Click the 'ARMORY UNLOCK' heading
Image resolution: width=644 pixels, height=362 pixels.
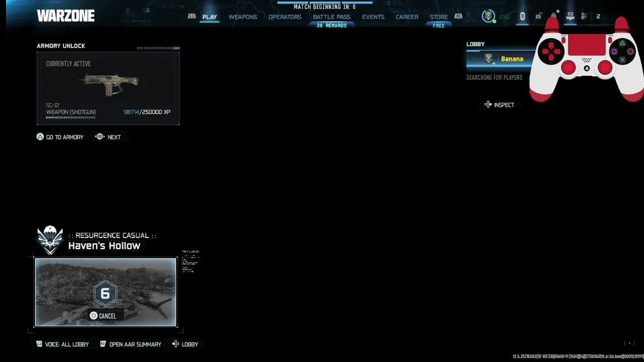pyautogui.click(x=61, y=46)
